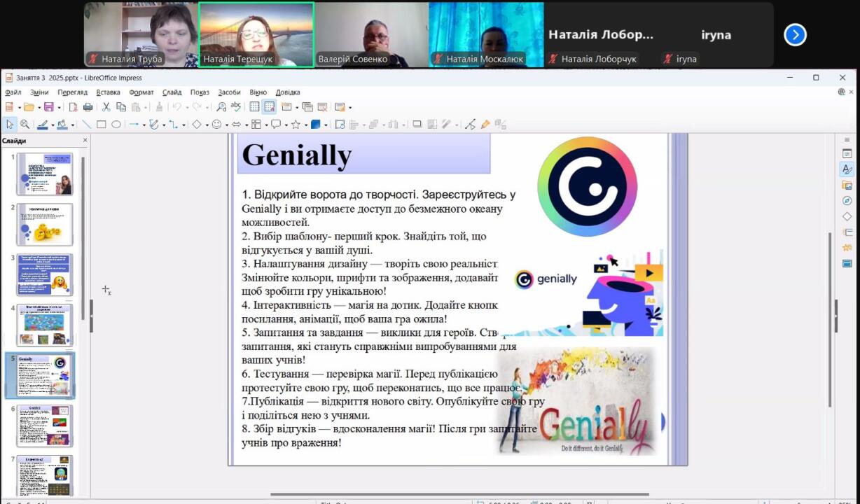Click the New presentation icon

(x=9, y=107)
